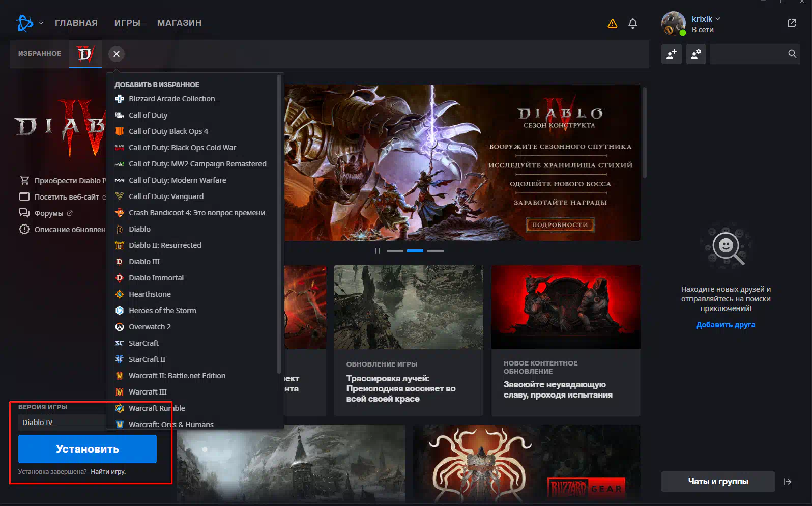Click the Modern Warfare icon

coord(120,180)
